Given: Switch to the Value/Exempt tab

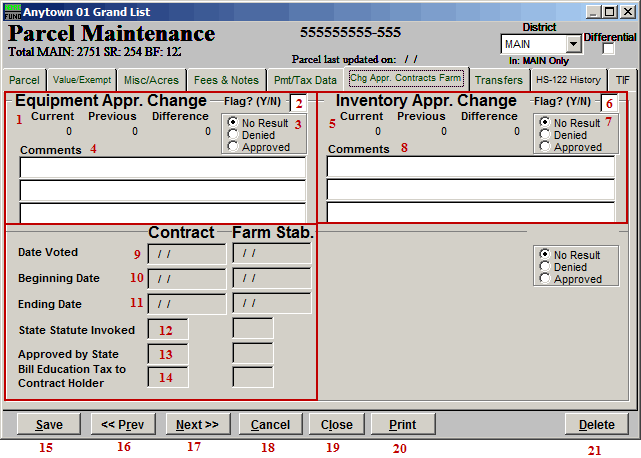Looking at the screenshot, I should pyautogui.click(x=80, y=80).
